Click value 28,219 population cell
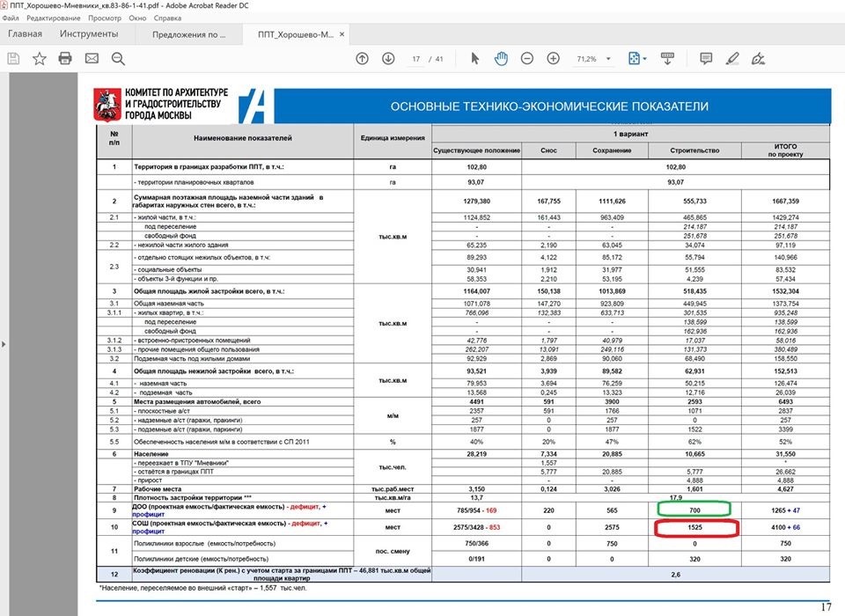Image resolution: width=845 pixels, height=616 pixels. (x=476, y=454)
